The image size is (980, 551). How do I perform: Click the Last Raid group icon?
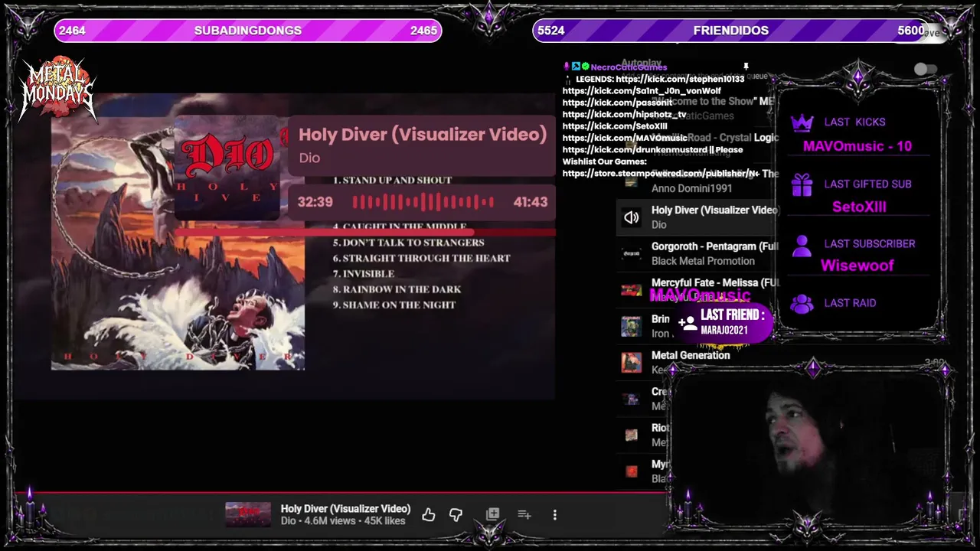click(x=802, y=304)
